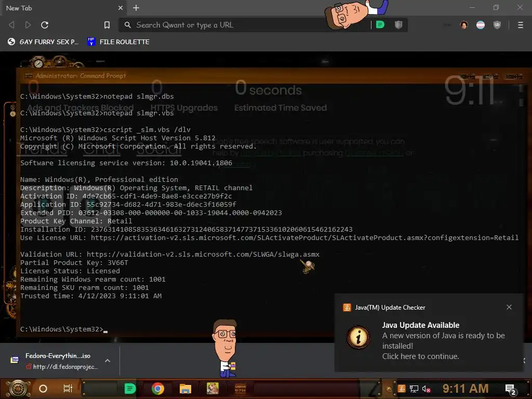532x399 pixels.
Task: Click the 'Trusted time' line in console
Action: pos(91,296)
